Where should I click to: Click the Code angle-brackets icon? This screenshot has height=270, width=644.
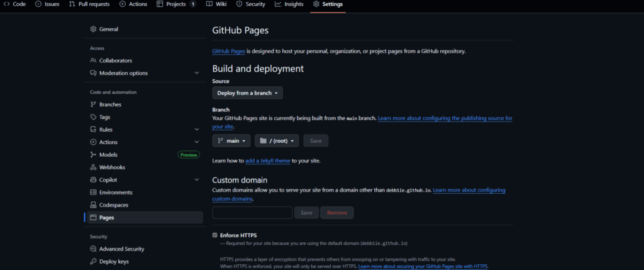[x=6, y=4]
